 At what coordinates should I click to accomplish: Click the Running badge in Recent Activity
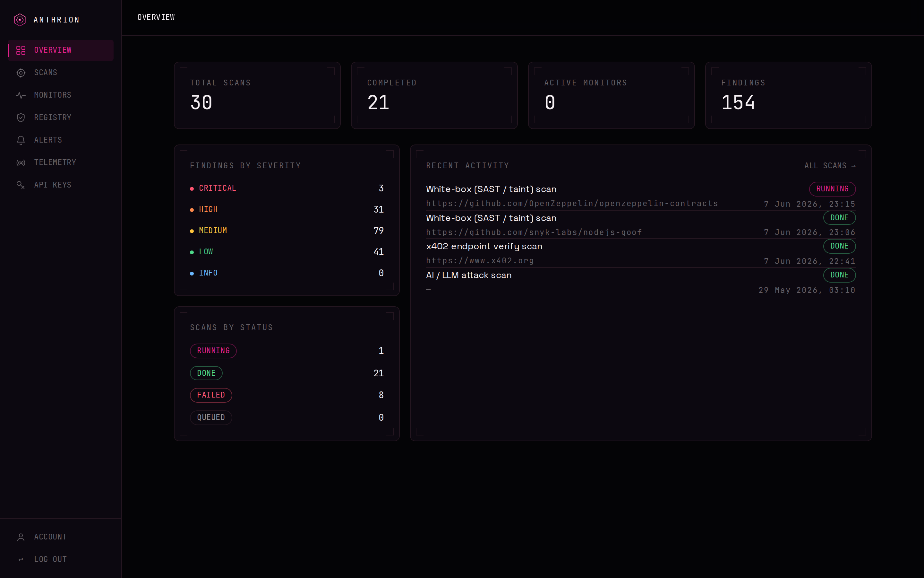tap(832, 189)
